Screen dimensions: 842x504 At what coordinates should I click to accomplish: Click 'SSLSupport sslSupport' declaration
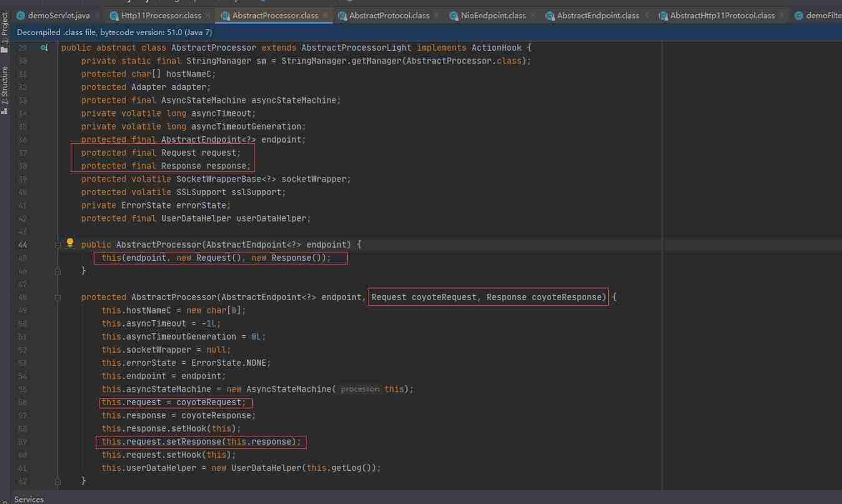tap(231, 192)
